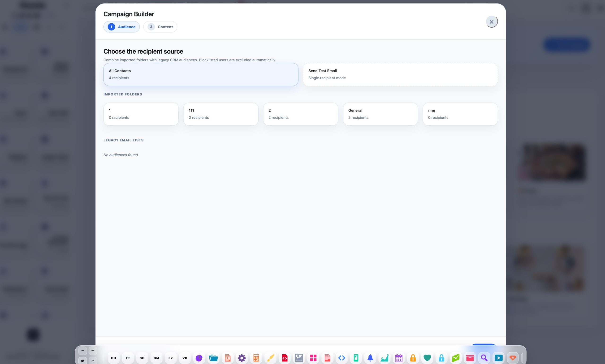Open the purple settings gear dock icon

(x=242, y=358)
